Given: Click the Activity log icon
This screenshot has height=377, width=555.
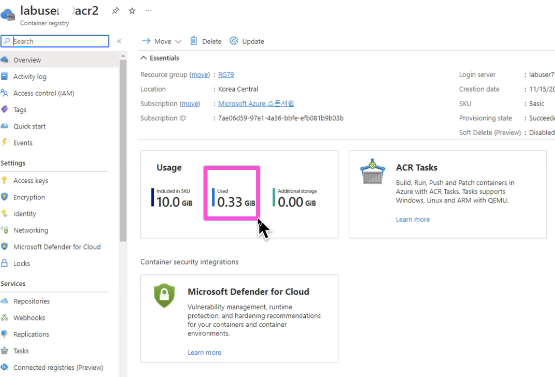Looking at the screenshot, I should pos(5,76).
